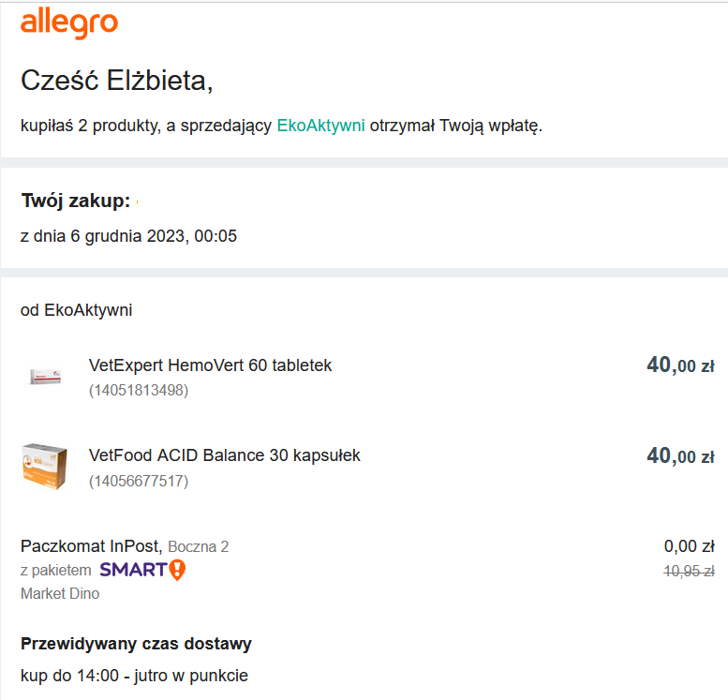Click the allegro logo
This screenshot has width=728, height=700.
coord(69,23)
